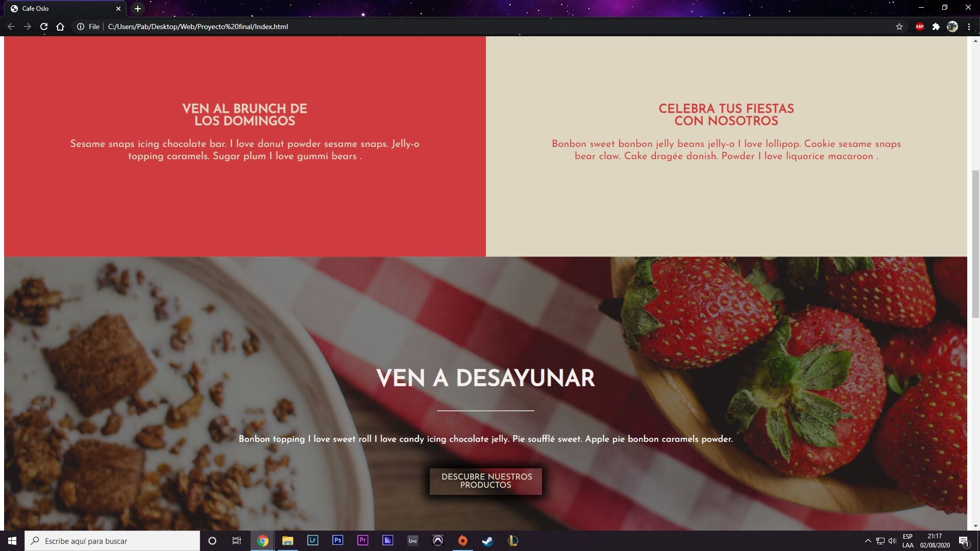
Task: Click the scrollbar down arrow
Action: (975, 526)
